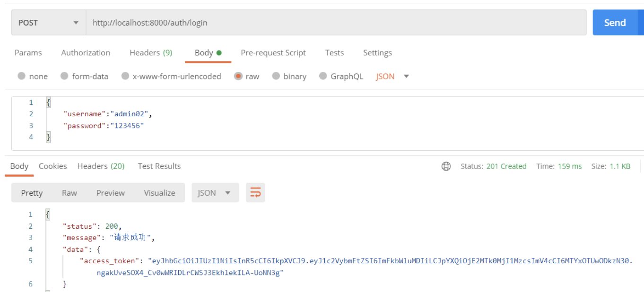Screen dimensions: 644x292
Task: Select the binary body radio option
Action: (x=276, y=76)
